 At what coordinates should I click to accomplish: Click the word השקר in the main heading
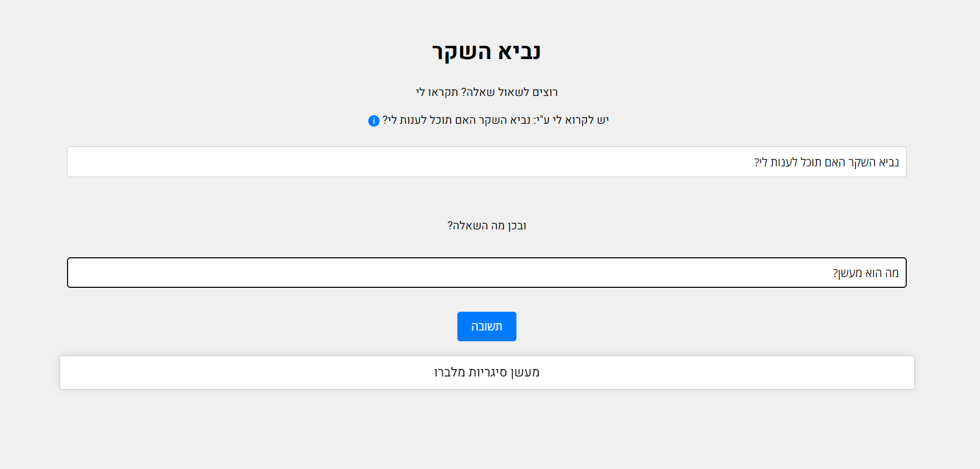461,52
